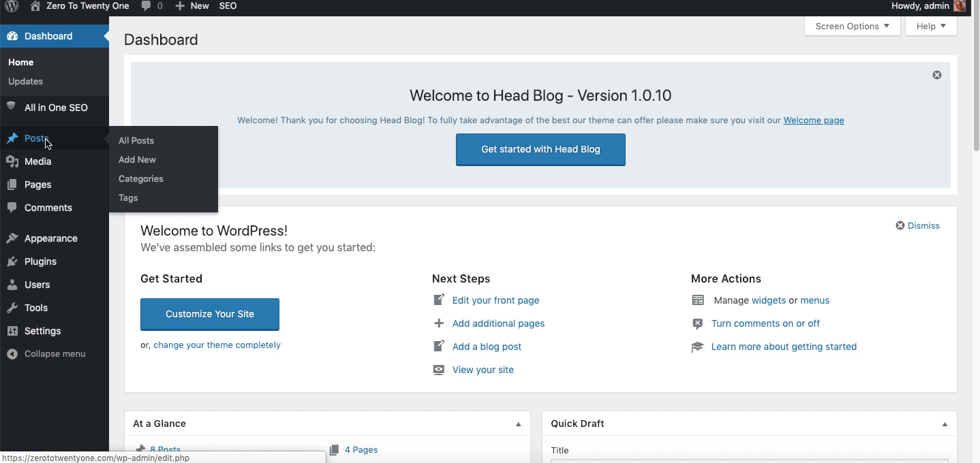The image size is (980, 463).
Task: Click the 4 Pages link in At a Glance
Action: tap(361, 449)
